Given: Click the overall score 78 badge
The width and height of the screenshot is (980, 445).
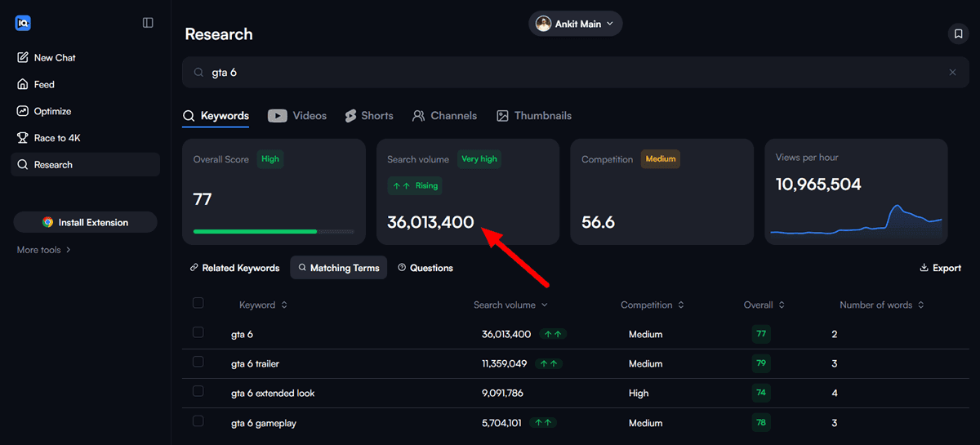Looking at the screenshot, I should click(761, 422).
